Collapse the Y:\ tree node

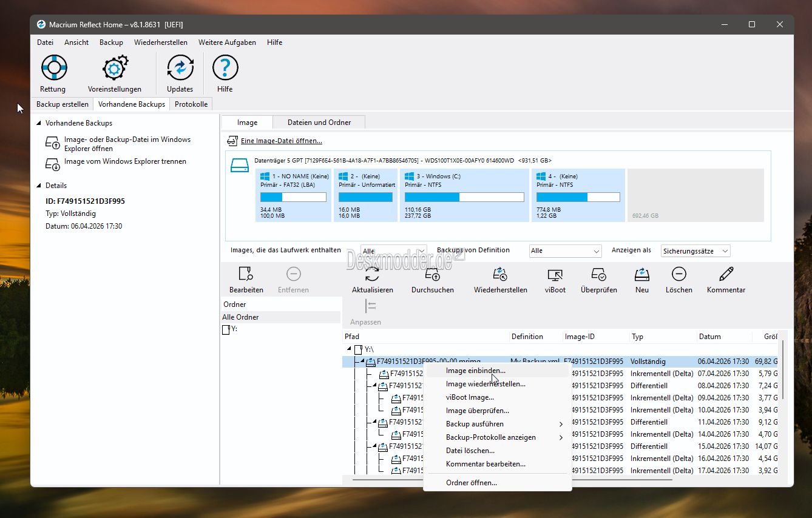349,349
